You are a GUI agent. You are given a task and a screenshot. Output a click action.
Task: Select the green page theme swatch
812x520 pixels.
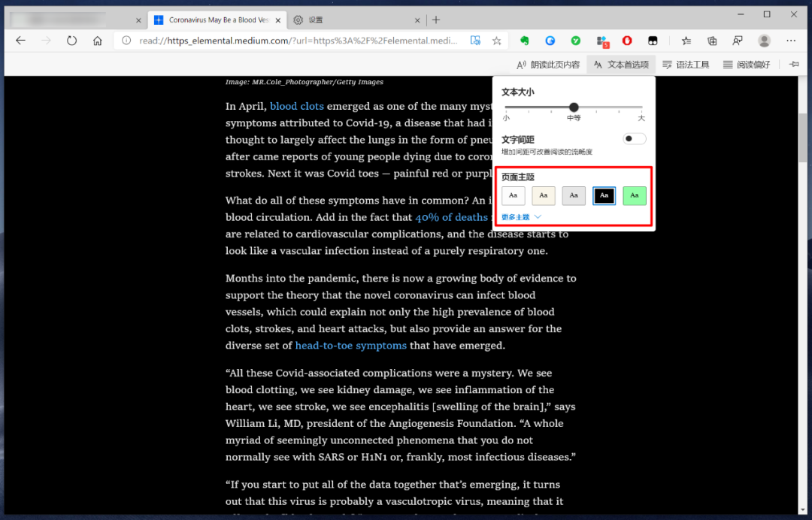634,195
